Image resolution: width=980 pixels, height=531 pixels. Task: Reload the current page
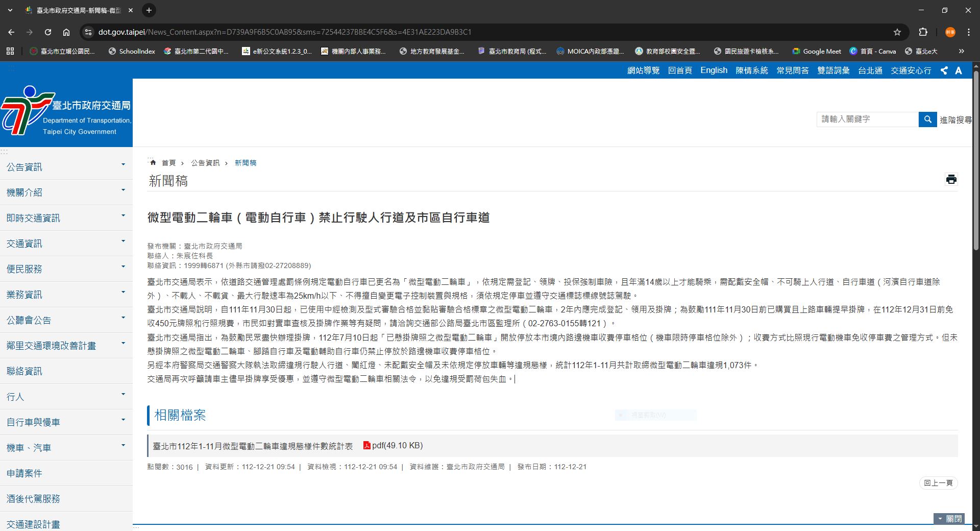tap(48, 32)
